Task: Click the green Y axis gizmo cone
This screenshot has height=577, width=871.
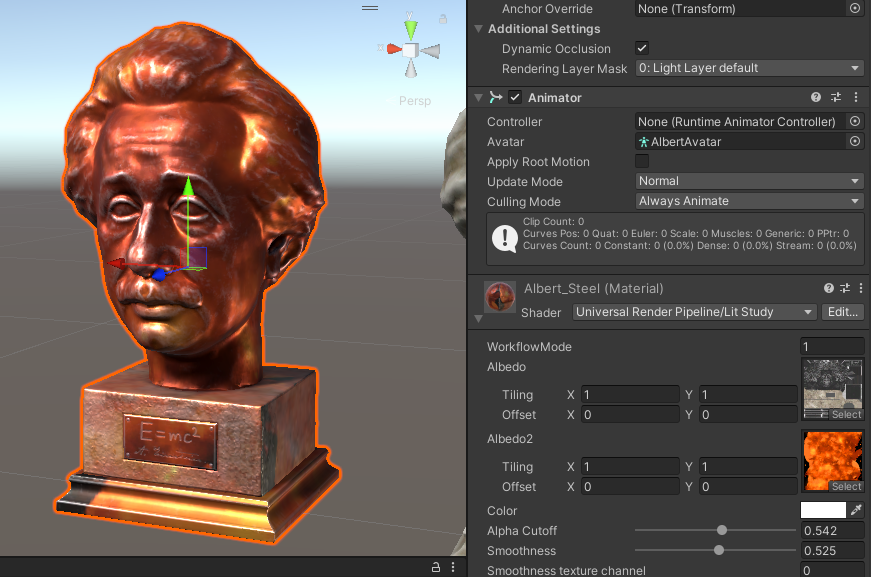Action: [x=411, y=29]
